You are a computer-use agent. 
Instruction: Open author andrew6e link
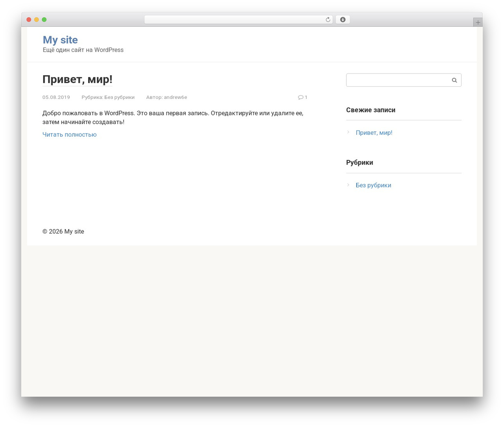(x=176, y=97)
